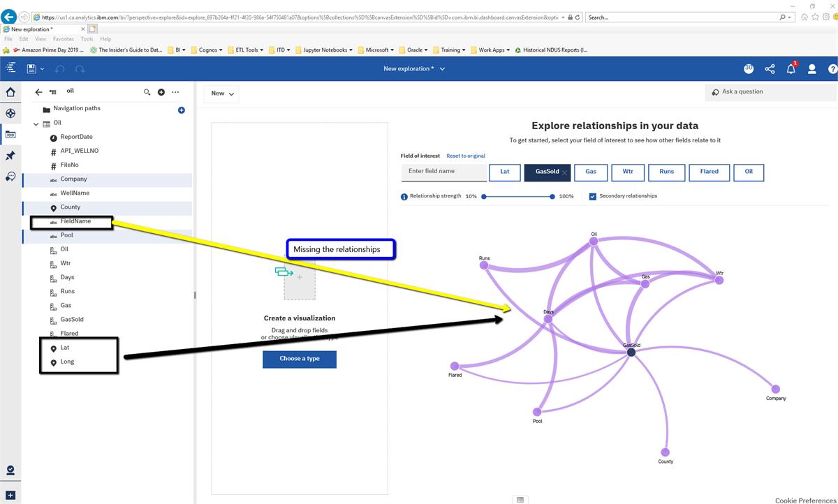The width and height of the screenshot is (838, 504).
Task: Go to Home via the sidebar house icon
Action: pyautogui.click(x=10, y=92)
